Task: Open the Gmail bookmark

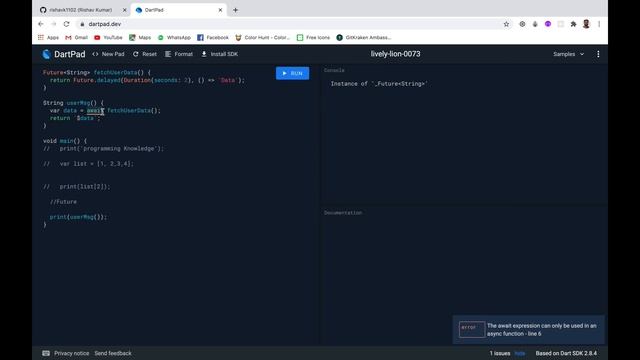Action: tap(76, 38)
